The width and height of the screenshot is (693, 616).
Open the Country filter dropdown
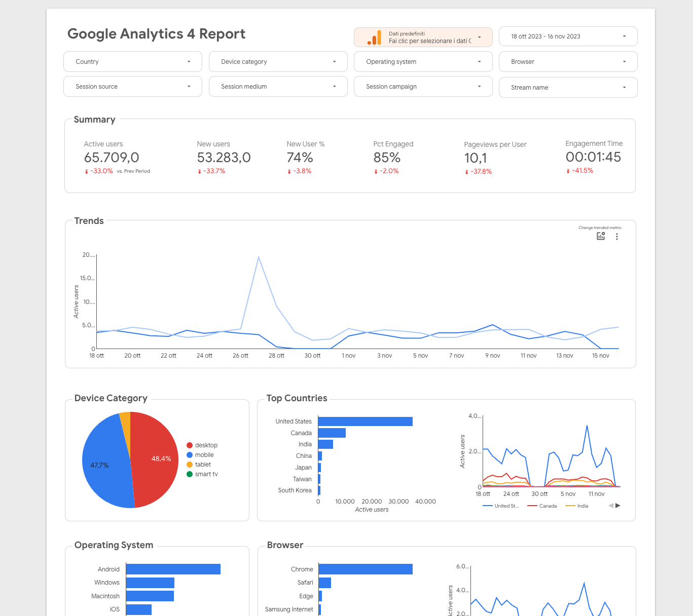click(x=133, y=62)
